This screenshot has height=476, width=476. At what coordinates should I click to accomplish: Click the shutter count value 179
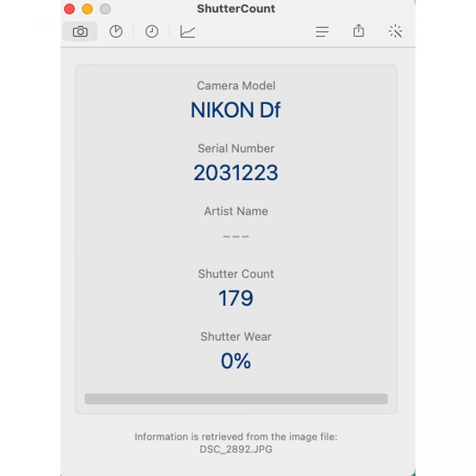[236, 298]
